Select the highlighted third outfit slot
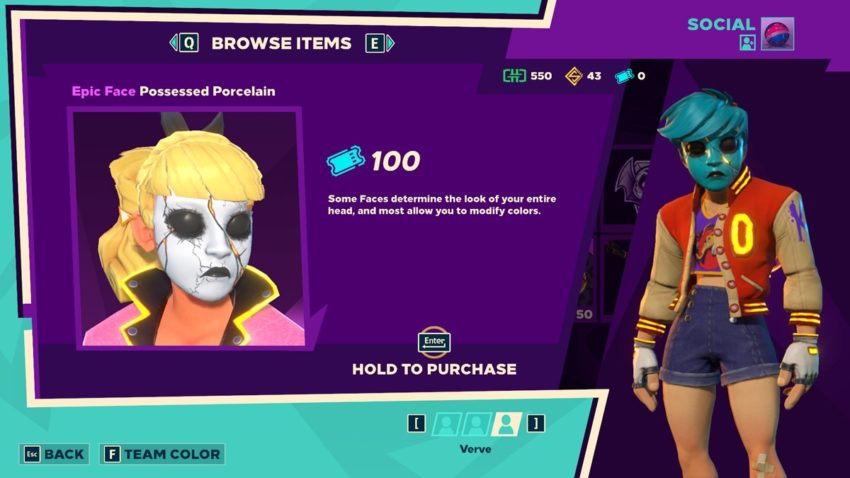 click(506, 424)
